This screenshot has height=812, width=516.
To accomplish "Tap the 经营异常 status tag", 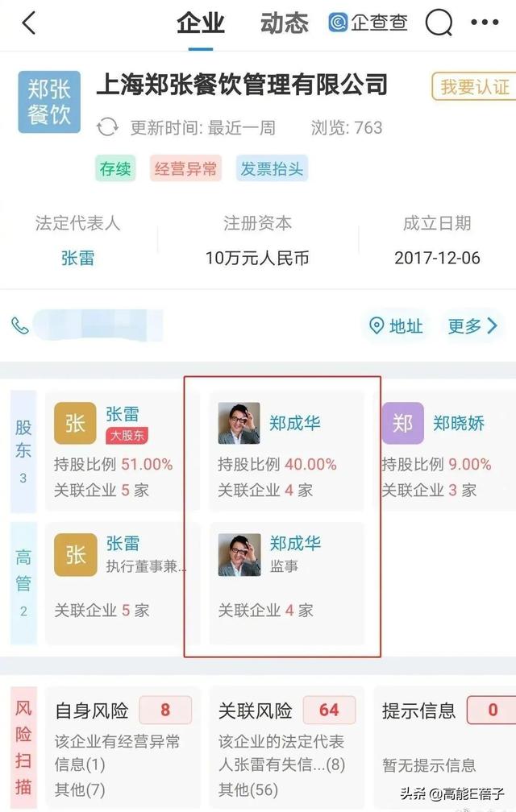I will (185, 168).
